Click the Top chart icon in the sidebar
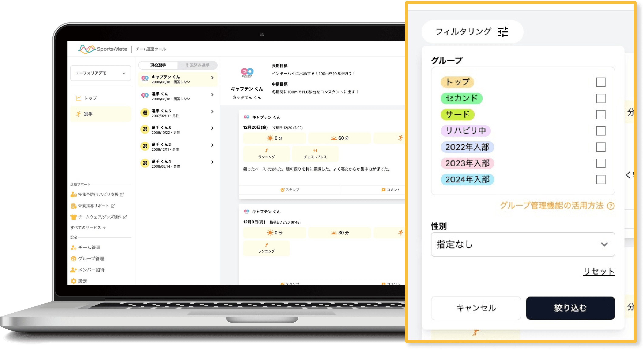Viewport: 644px width, 350px height. (x=78, y=98)
